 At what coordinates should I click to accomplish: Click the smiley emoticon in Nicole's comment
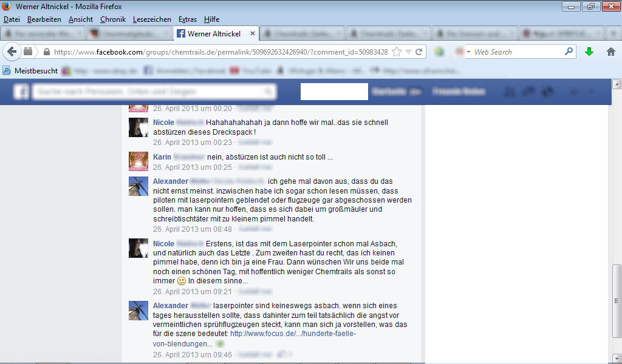click(x=181, y=281)
